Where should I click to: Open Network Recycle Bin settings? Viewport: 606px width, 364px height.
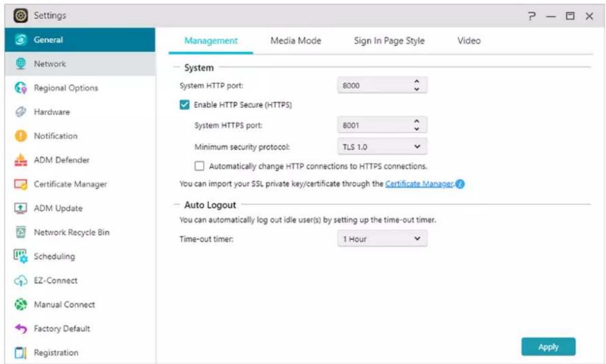pyautogui.click(x=80, y=232)
